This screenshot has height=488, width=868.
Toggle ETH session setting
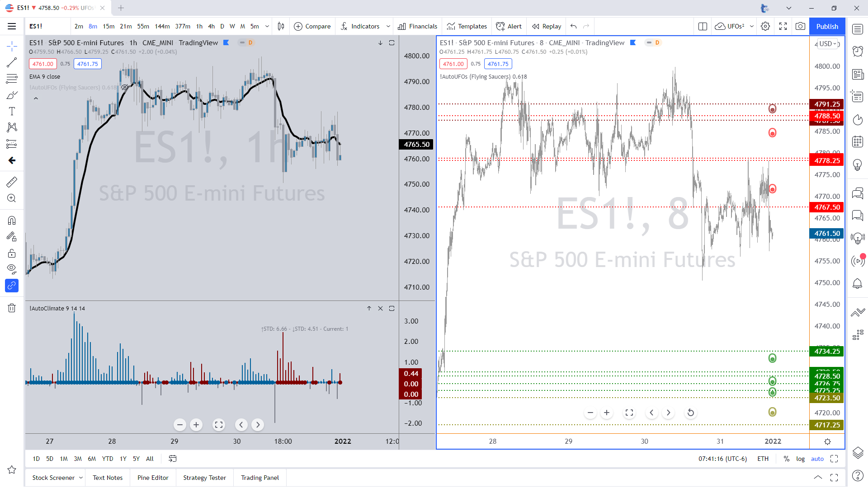coord(763,459)
